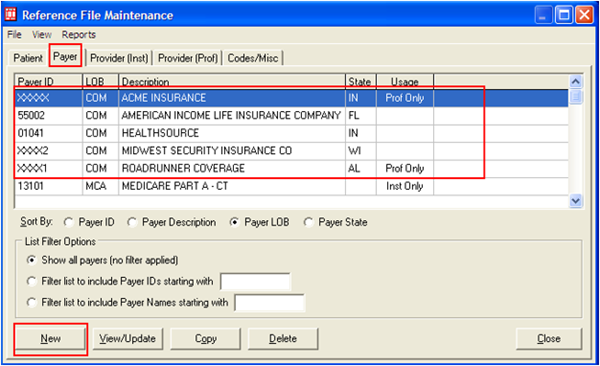Maximize the Reference File Maintenance window
This screenshot has width=600, height=366.
[564, 15]
